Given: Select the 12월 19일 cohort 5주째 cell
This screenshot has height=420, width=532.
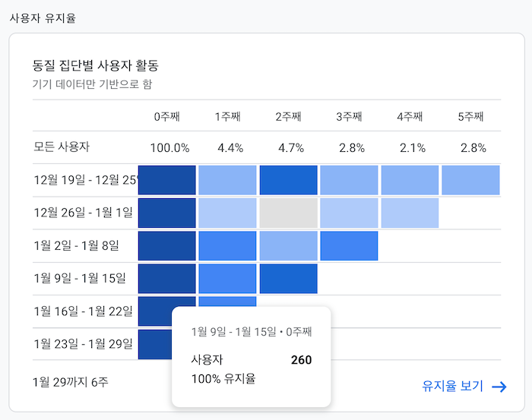Looking at the screenshot, I should 470,180.
